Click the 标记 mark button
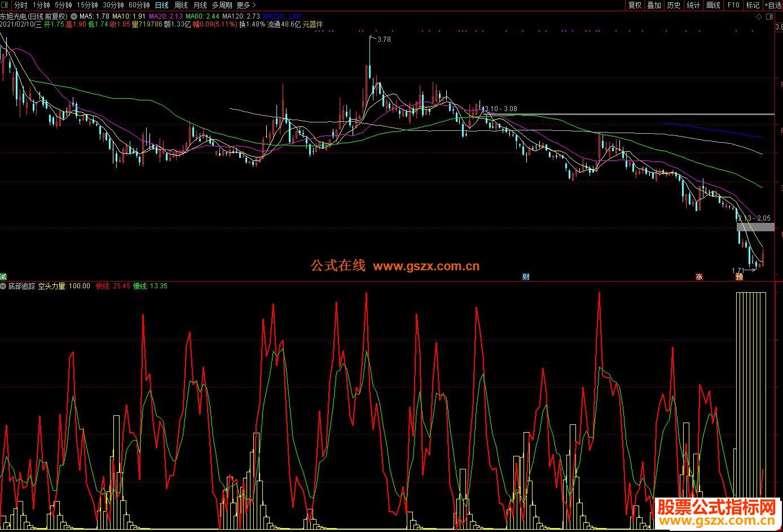 pyautogui.click(x=753, y=5)
